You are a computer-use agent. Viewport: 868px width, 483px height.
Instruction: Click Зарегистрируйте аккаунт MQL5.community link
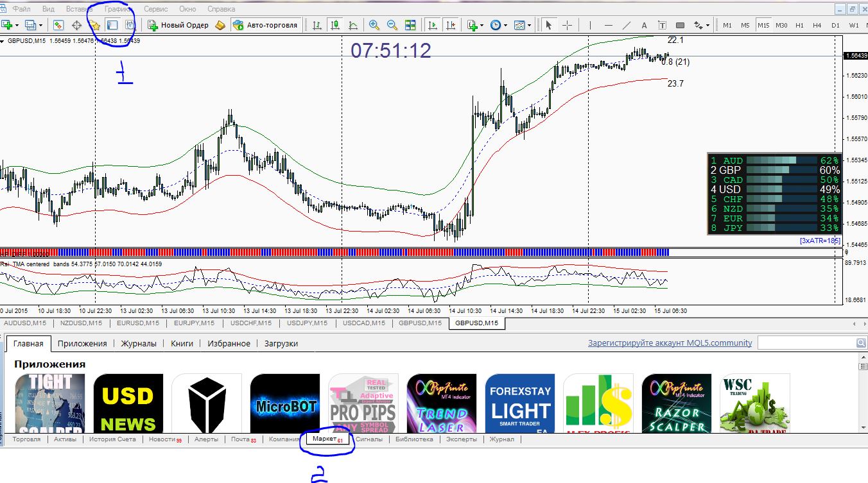click(x=670, y=343)
